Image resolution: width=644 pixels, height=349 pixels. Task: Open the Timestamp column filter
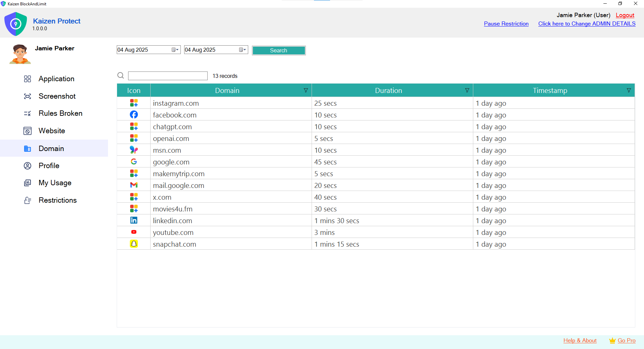tap(629, 91)
